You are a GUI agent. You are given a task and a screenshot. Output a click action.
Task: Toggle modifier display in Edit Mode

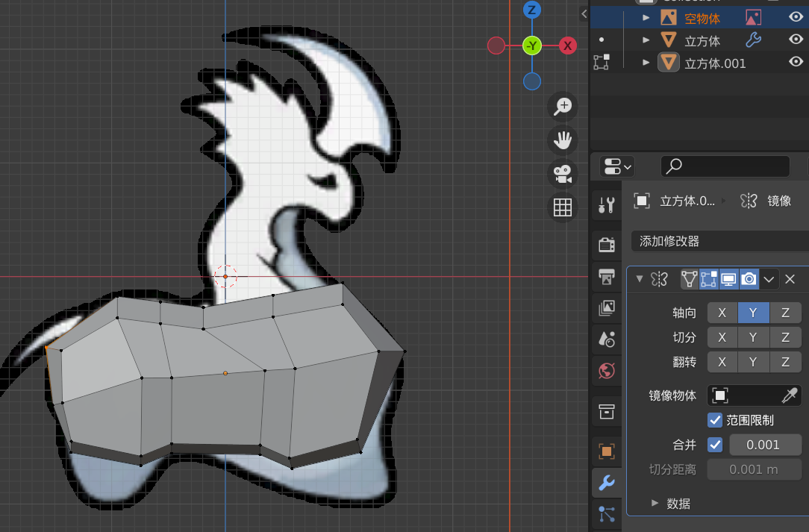708,279
